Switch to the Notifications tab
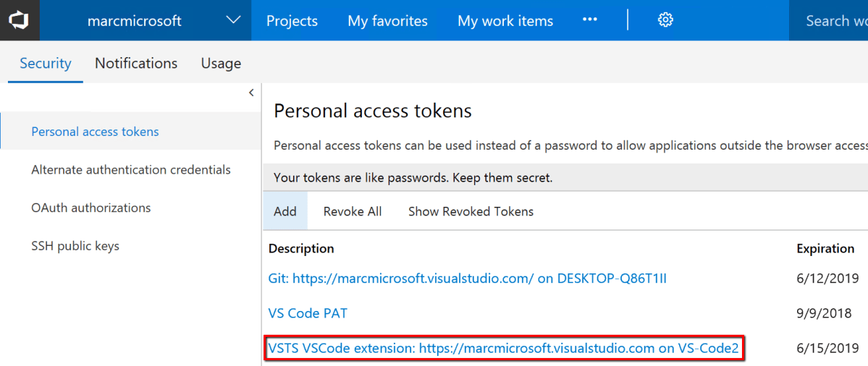 point(136,63)
